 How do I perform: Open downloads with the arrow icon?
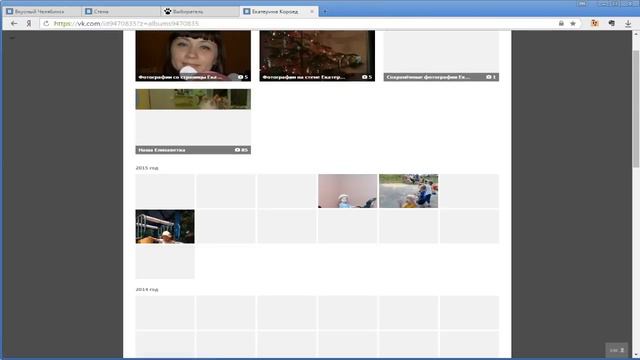pyautogui.click(x=628, y=24)
